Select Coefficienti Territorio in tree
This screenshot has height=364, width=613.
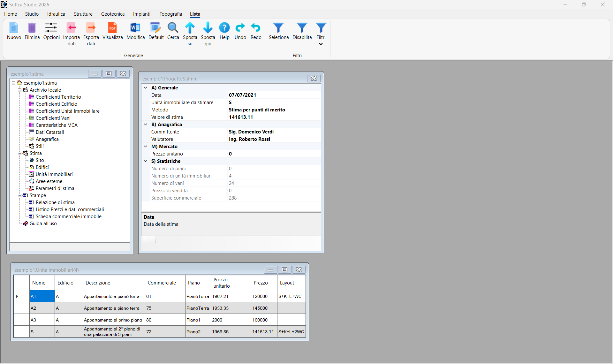[58, 97]
